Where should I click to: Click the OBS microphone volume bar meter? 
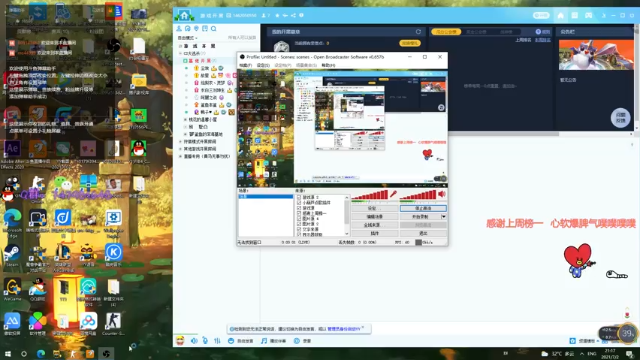[370, 195]
